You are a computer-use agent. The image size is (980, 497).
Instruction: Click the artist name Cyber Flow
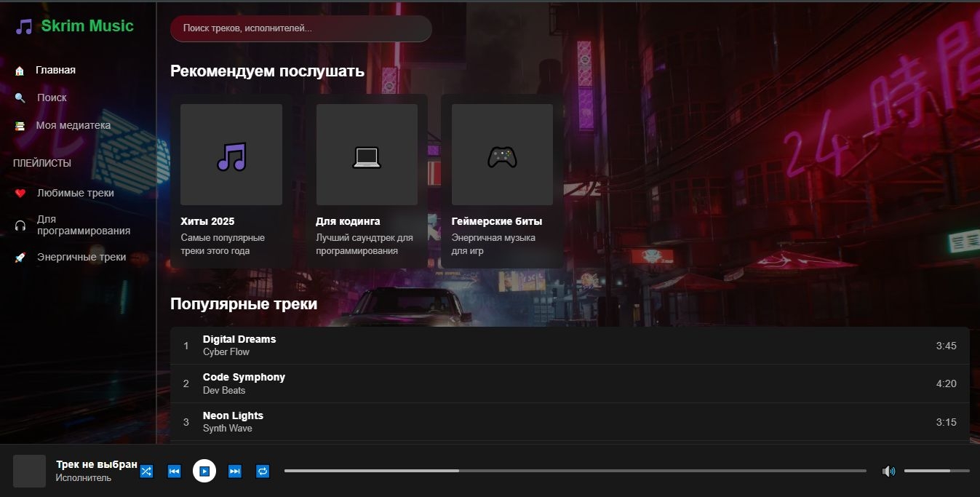click(x=226, y=352)
